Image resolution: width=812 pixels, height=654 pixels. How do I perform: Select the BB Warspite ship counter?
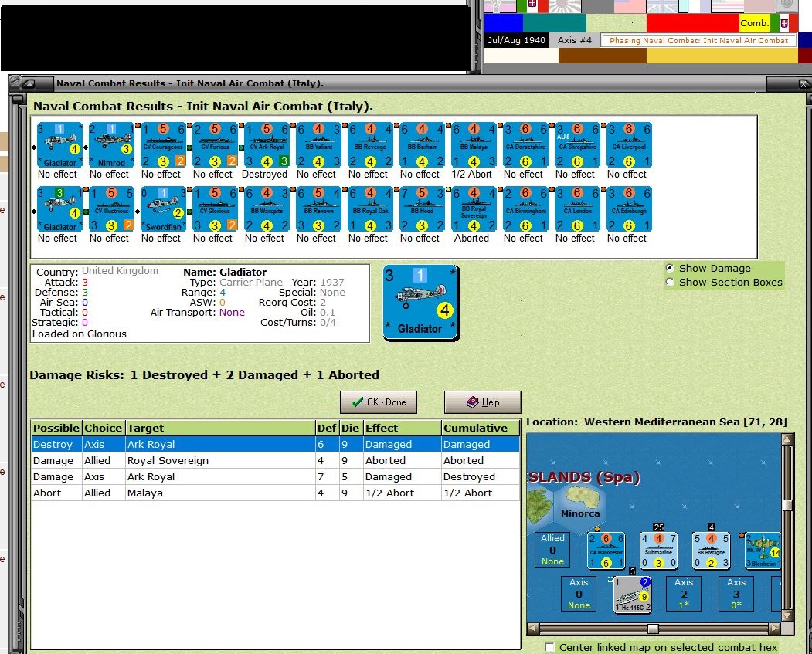click(267, 208)
